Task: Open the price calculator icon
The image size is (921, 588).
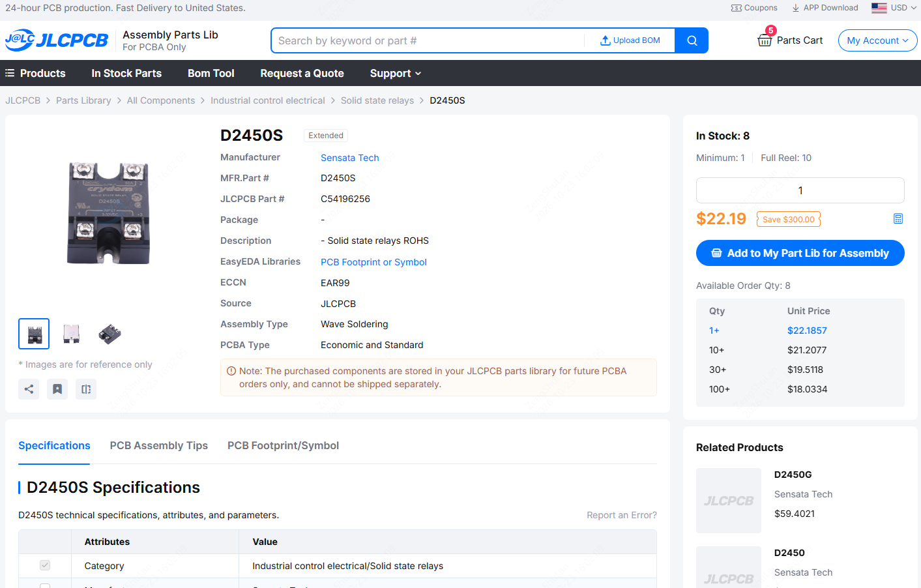Action: coord(898,218)
